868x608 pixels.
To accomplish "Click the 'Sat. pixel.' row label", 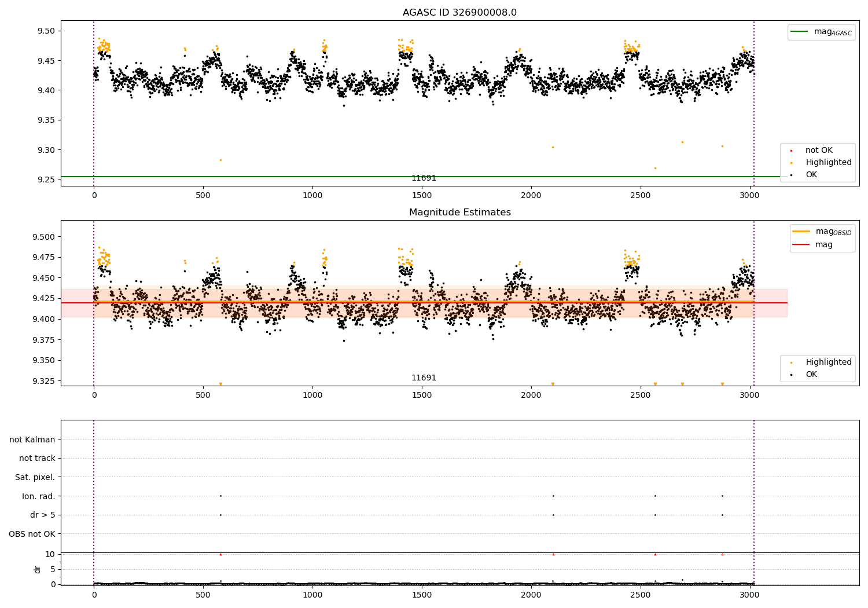I will [x=35, y=478].
